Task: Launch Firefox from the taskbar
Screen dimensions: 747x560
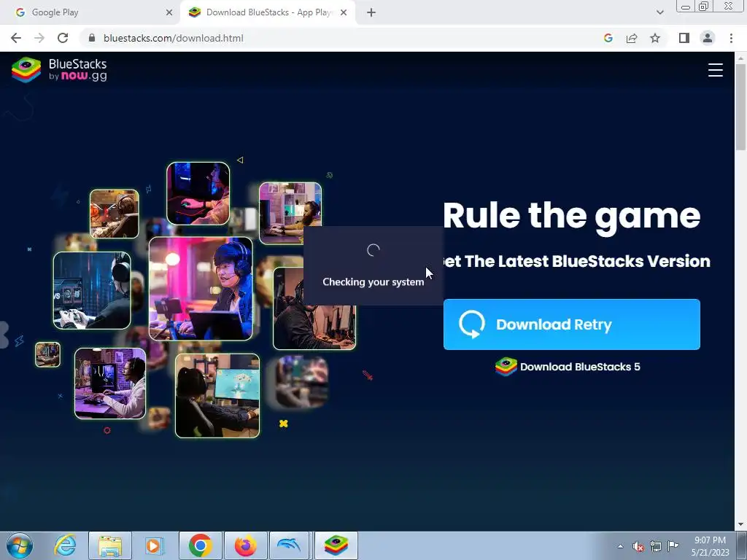Action: point(245,545)
